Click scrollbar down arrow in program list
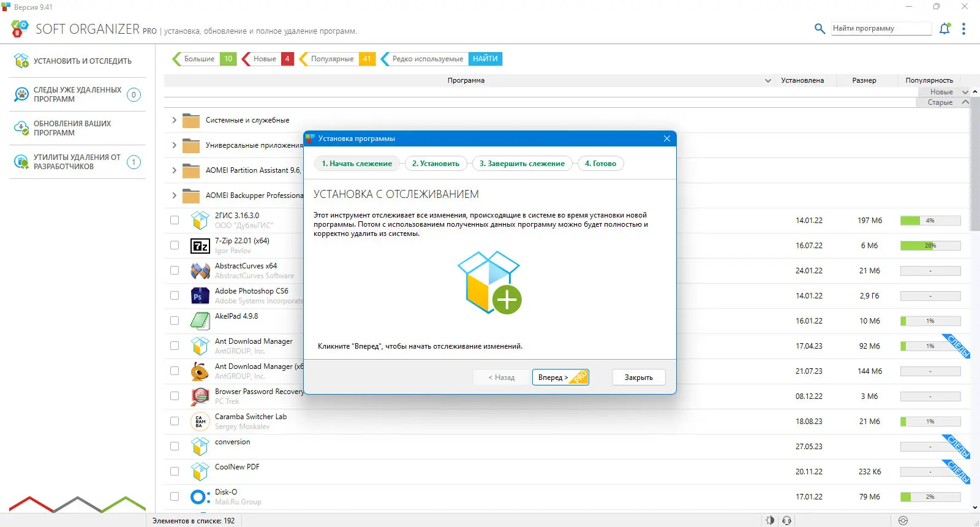 975,507
